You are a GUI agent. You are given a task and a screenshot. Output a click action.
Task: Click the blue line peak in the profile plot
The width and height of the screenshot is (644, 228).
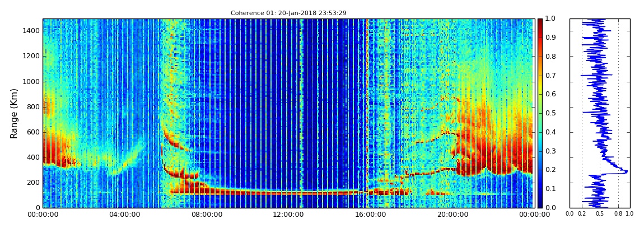[x=627, y=172]
